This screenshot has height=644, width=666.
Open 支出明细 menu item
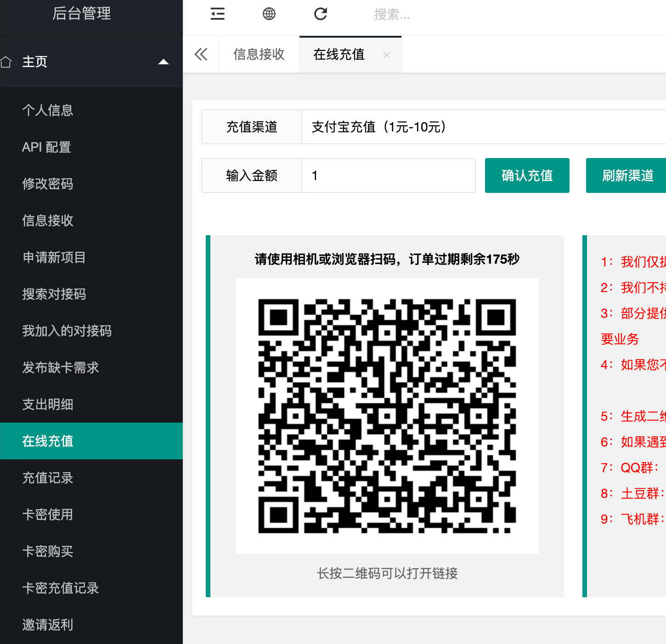point(91,404)
